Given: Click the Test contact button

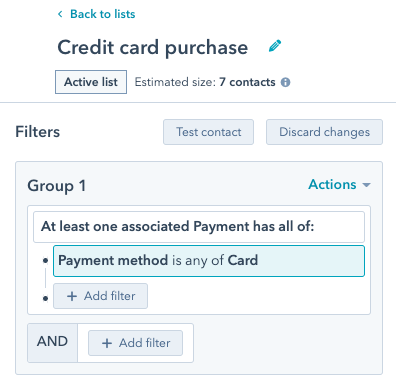Looking at the screenshot, I should tap(208, 132).
